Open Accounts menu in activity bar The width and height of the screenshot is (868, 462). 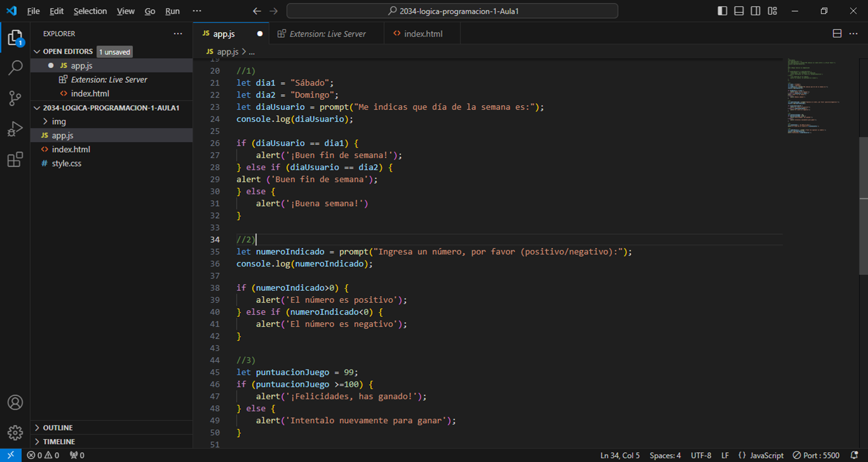(15, 402)
